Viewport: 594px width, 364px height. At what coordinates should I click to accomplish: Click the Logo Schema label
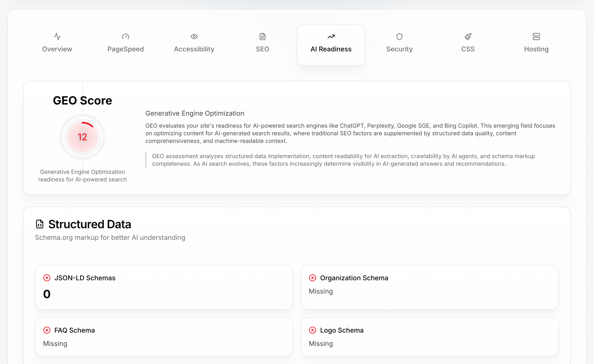point(342,330)
